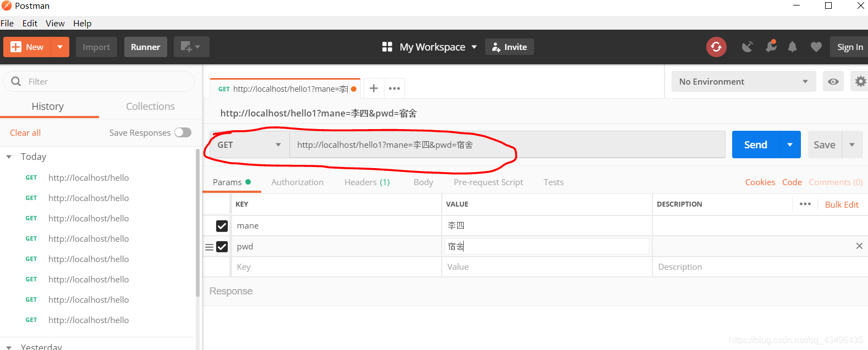The height and width of the screenshot is (350, 868).
Task: Click the pwd row drag handle
Action: (x=209, y=247)
